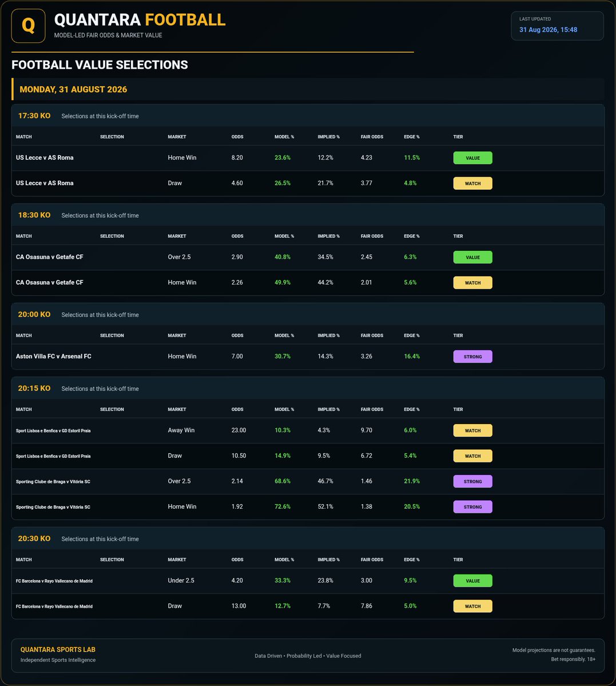
Task: Click the implied percentage 34.5%
Action: pyautogui.click(x=325, y=257)
